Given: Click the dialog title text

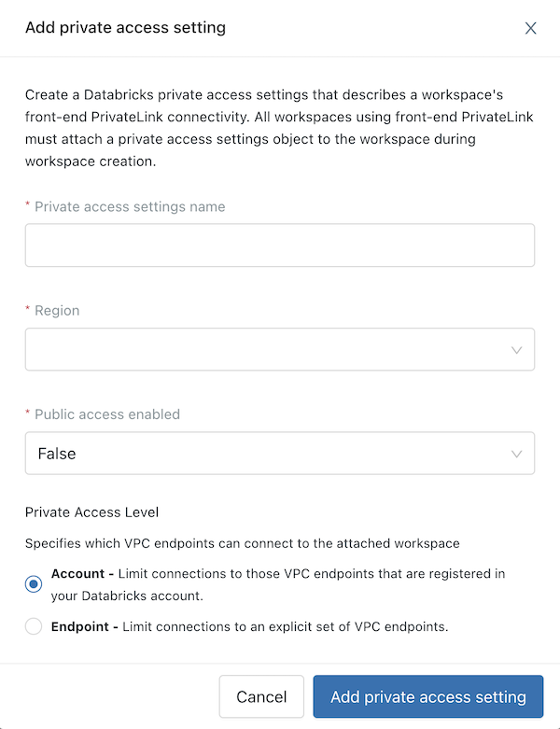Looking at the screenshot, I should 125,27.
